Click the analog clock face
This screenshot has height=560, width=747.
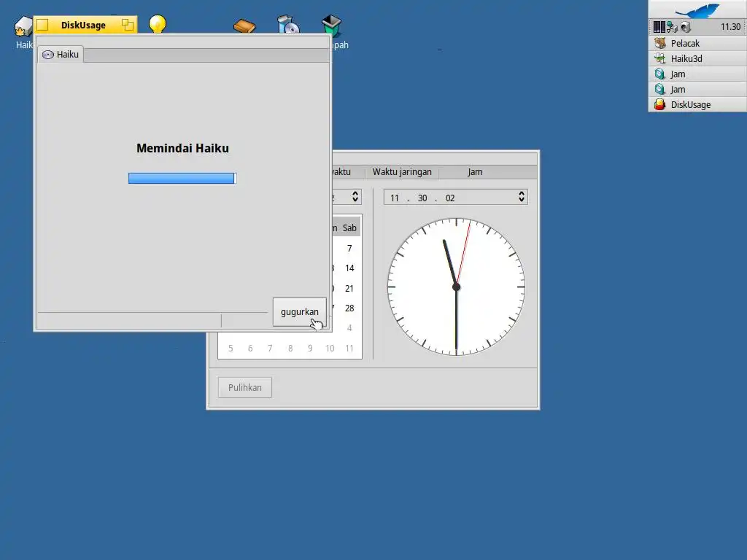457,287
